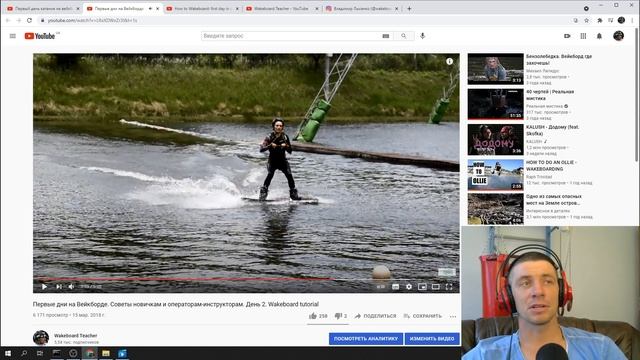640x360 pixels.
Task: Enter fullscreen video mode
Action: pos(449,287)
